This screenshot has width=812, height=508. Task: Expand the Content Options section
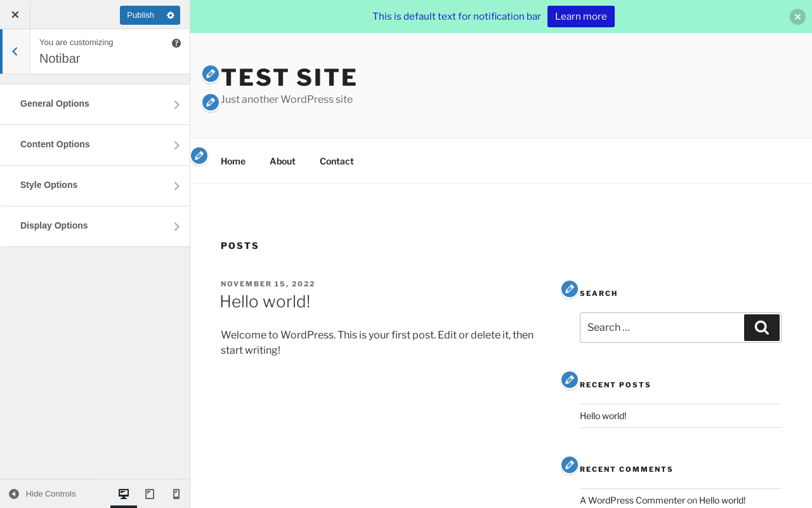(95, 145)
